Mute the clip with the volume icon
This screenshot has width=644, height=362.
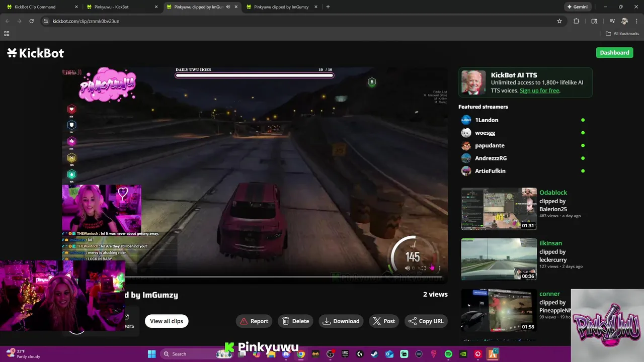[407, 268]
